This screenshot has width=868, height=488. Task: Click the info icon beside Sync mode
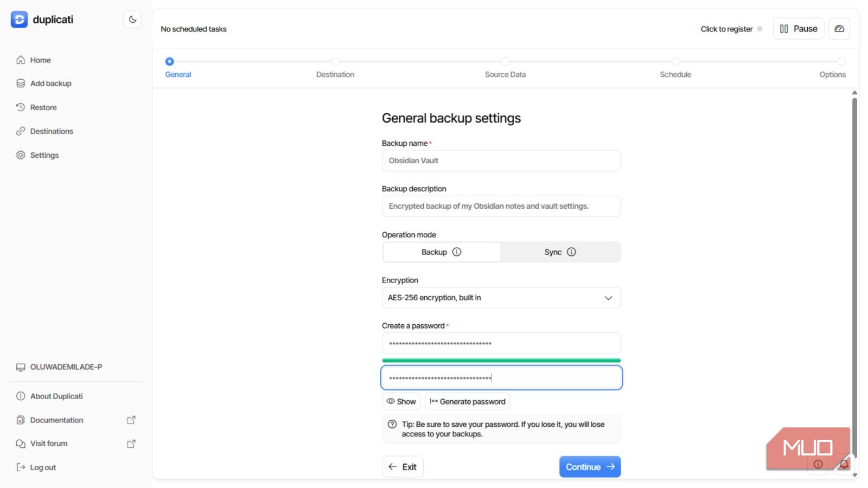tap(571, 252)
